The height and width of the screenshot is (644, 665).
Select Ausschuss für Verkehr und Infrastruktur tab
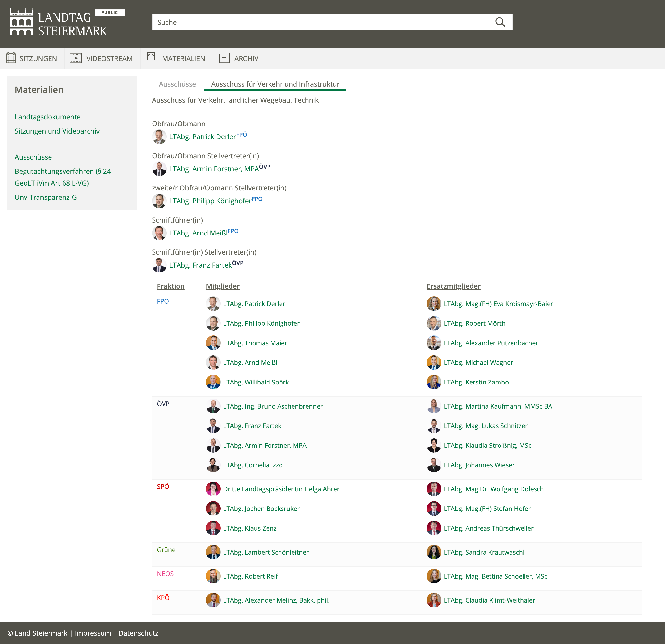tap(275, 84)
